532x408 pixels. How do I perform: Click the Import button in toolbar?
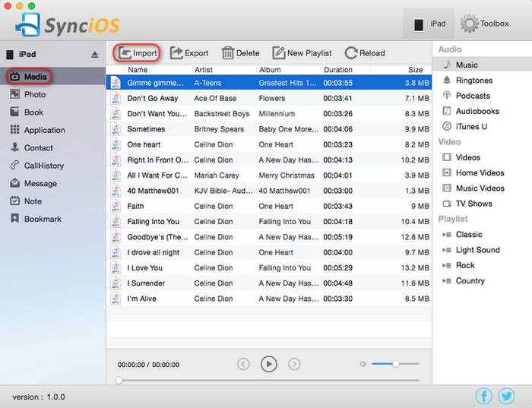(137, 53)
